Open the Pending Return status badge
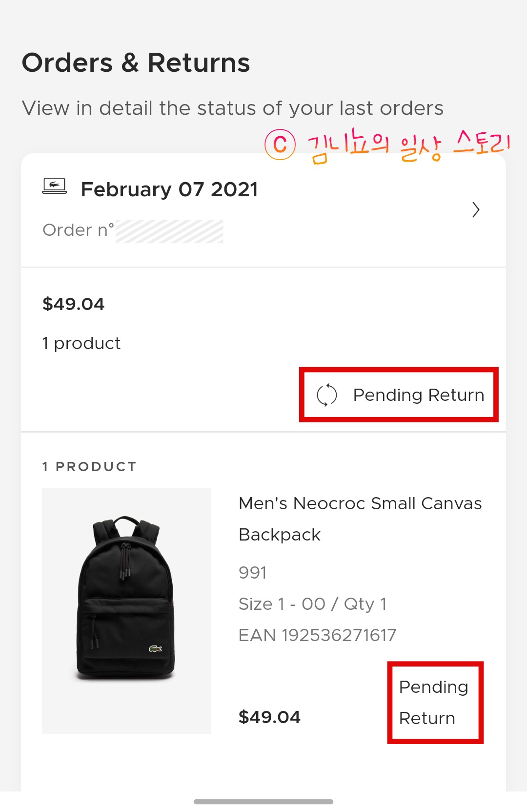The image size is (527, 812). tap(399, 395)
